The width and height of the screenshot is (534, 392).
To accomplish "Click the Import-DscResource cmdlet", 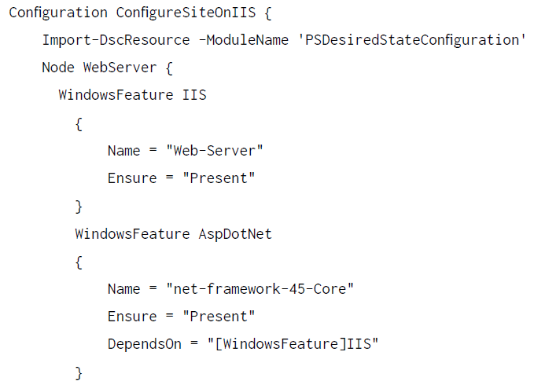I will tap(116, 40).
